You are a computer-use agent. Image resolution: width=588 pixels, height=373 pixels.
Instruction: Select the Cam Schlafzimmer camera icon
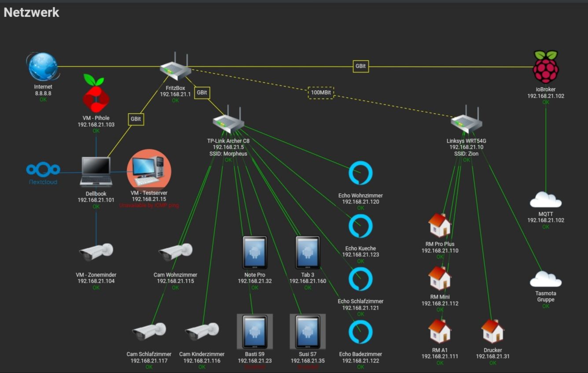149,332
